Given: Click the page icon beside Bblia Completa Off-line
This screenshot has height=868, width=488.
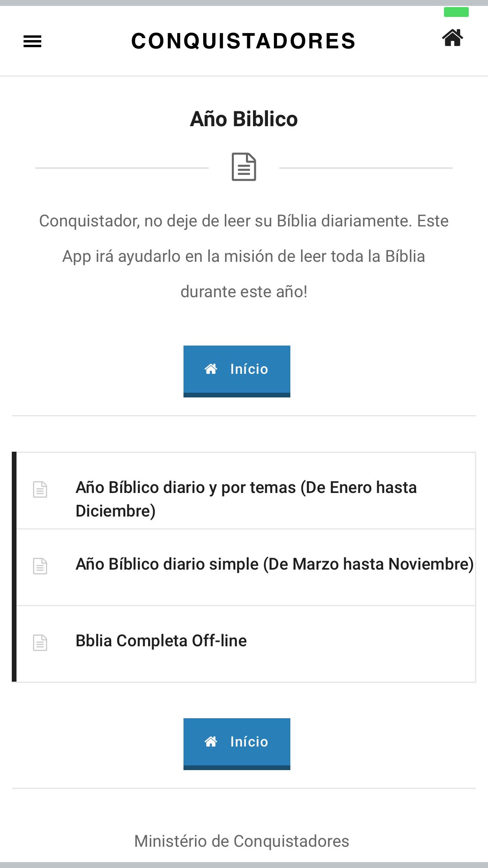Looking at the screenshot, I should [x=40, y=643].
